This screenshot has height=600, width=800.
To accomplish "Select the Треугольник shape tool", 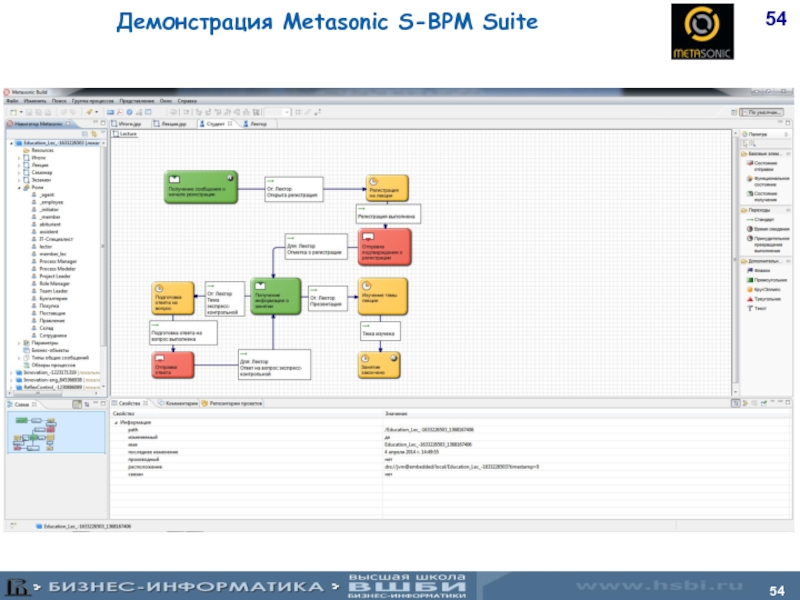I will click(x=764, y=298).
